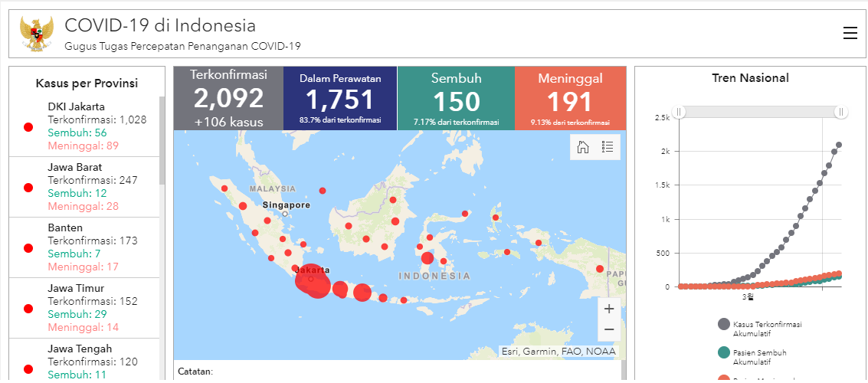
Task: Click the Pasien Sembuh Akumulatif legend label
Action: [x=759, y=357]
